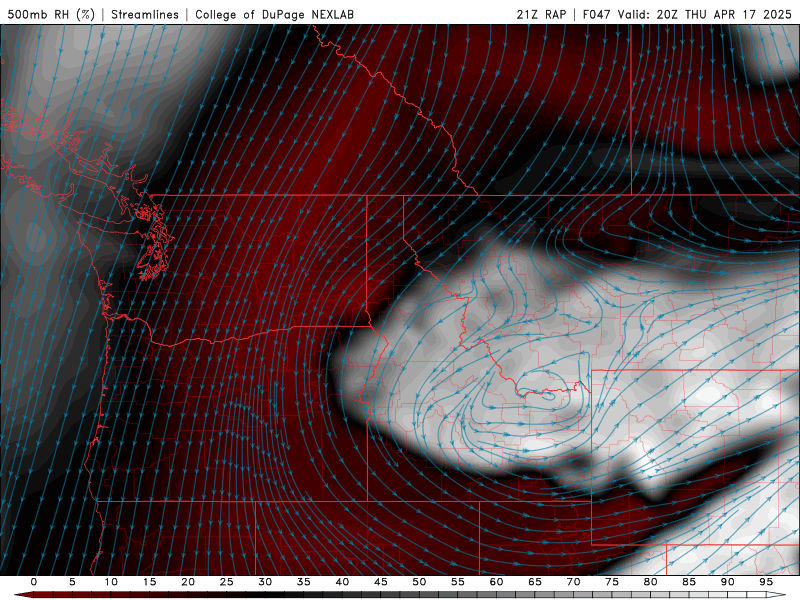Pick the '65' colorbar scale label
This screenshot has width=800, height=600.
[535, 582]
